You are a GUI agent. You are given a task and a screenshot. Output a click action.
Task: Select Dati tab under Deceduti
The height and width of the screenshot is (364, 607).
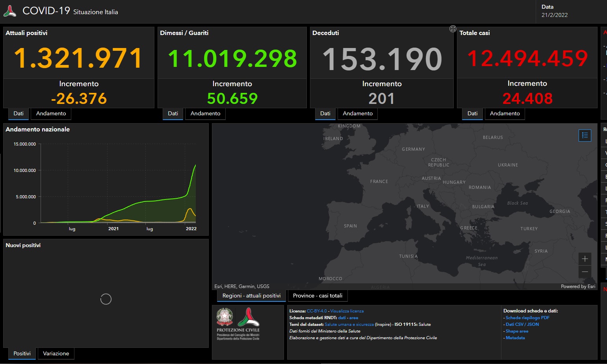[x=325, y=113]
